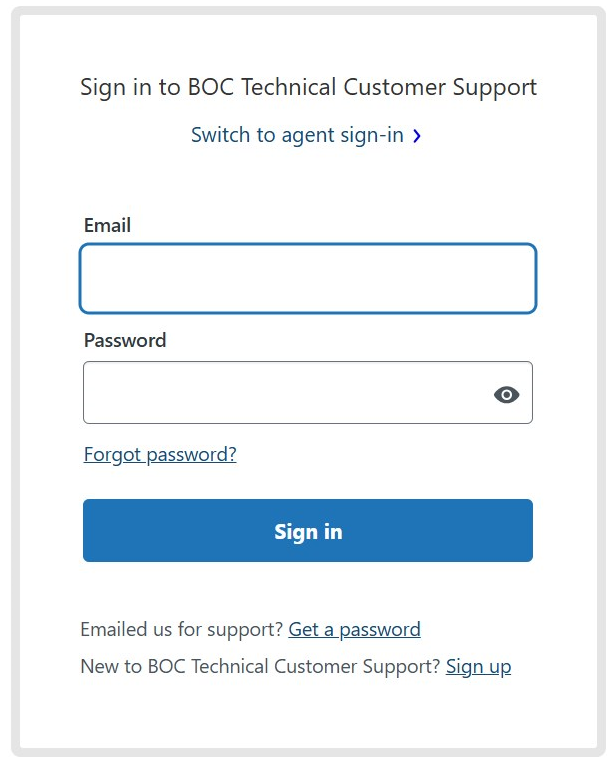Click the "Emailed us for support?" text

pos(182,629)
